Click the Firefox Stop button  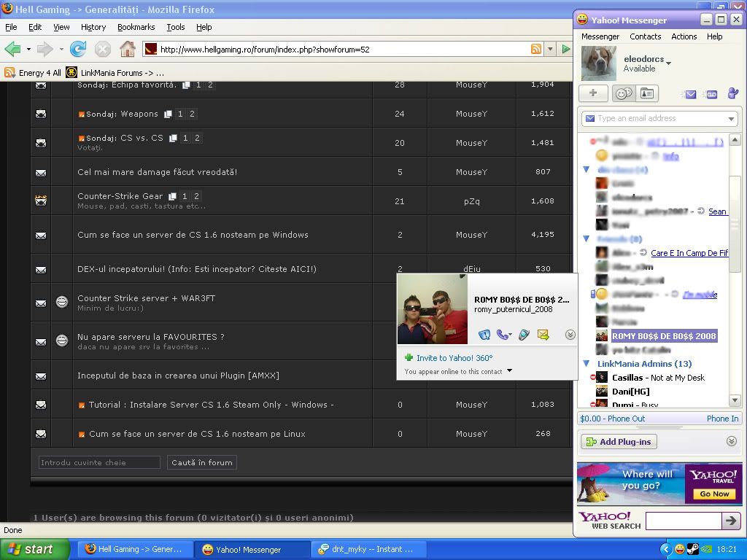point(102,49)
